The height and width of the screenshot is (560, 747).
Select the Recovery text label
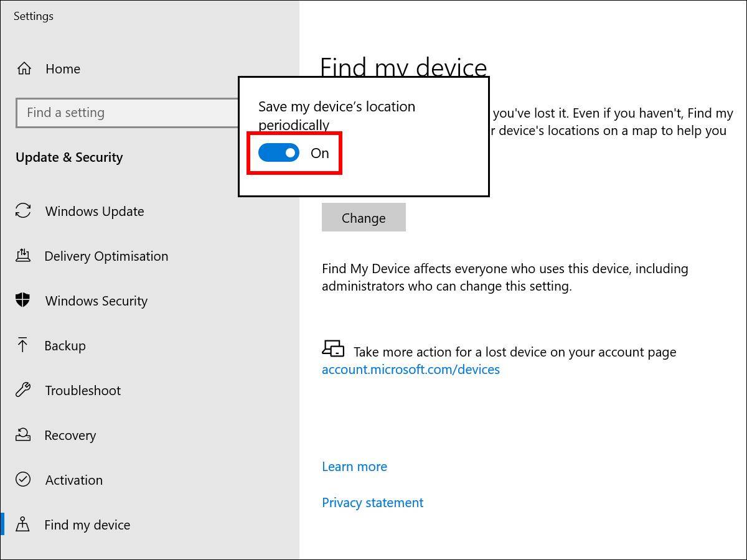tap(70, 436)
